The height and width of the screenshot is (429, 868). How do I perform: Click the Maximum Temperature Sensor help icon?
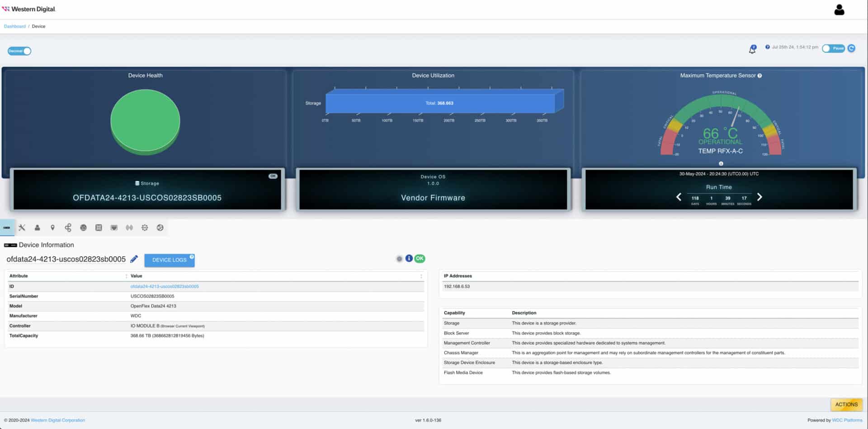click(x=759, y=76)
